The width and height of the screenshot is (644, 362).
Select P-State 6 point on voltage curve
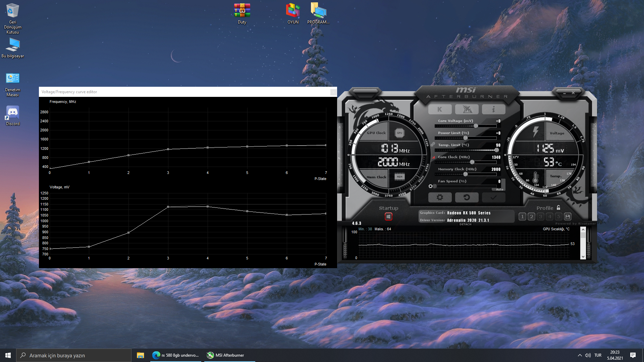pos(287,215)
